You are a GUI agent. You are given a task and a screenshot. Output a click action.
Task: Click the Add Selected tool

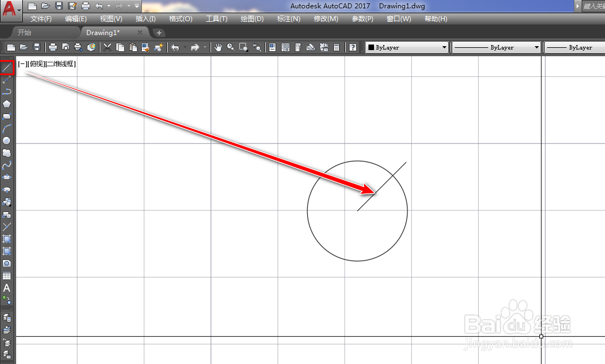7,300
